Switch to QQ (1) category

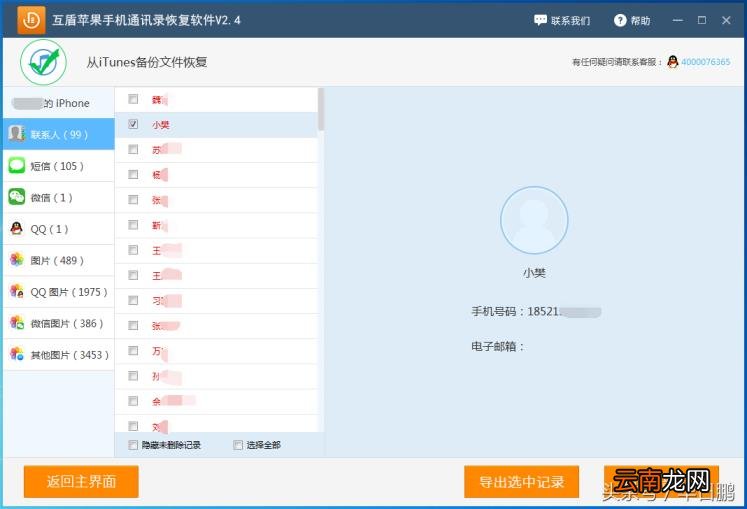point(59,229)
